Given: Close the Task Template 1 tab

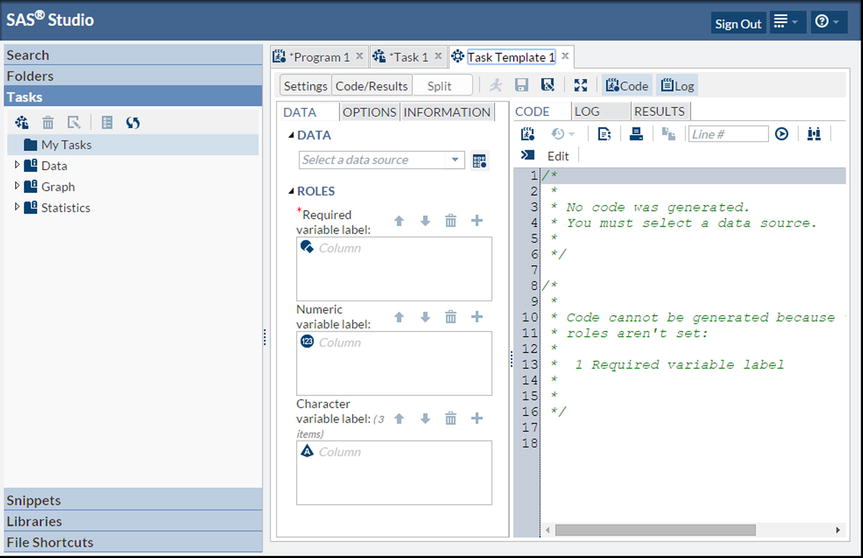Looking at the screenshot, I should coord(565,56).
